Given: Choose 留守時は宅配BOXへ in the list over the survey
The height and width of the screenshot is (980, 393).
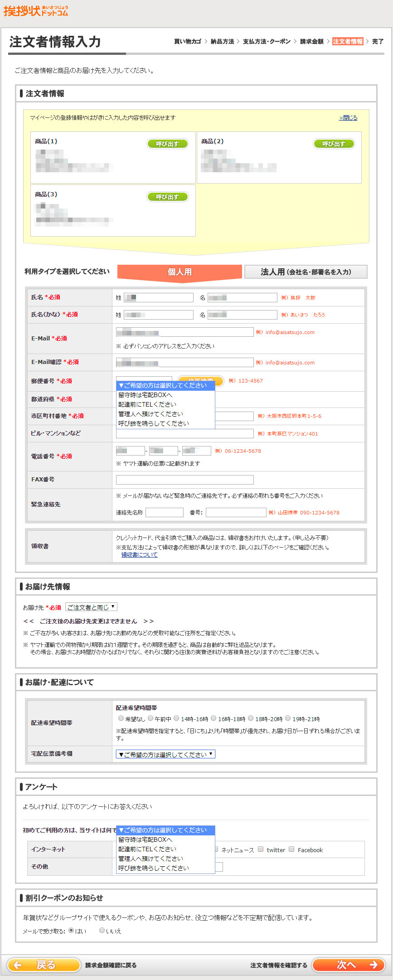Looking at the screenshot, I should 165,839.
